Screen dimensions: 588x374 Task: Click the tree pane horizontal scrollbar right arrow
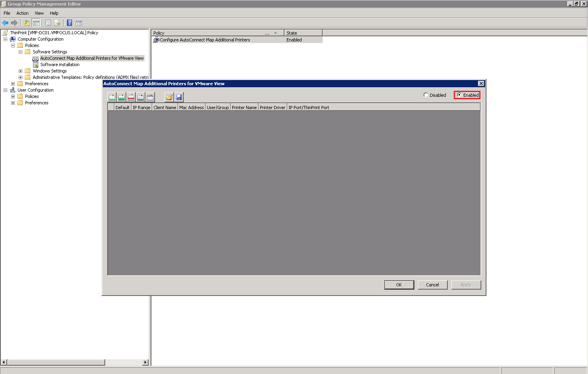[145, 362]
